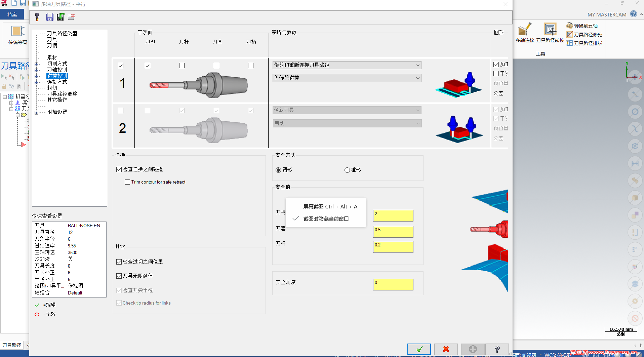The image size is (644, 357).
Task: Toggle 加工 checkbox in row 1 图形 column
Action: point(496,65)
